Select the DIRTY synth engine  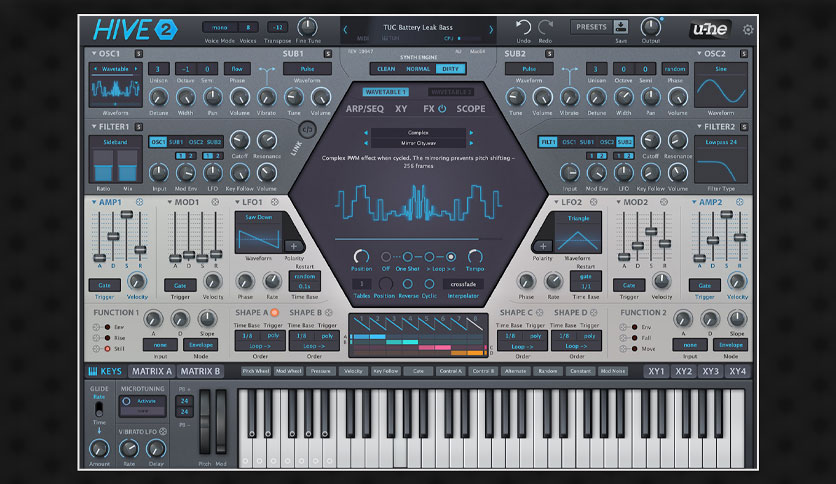coord(450,69)
